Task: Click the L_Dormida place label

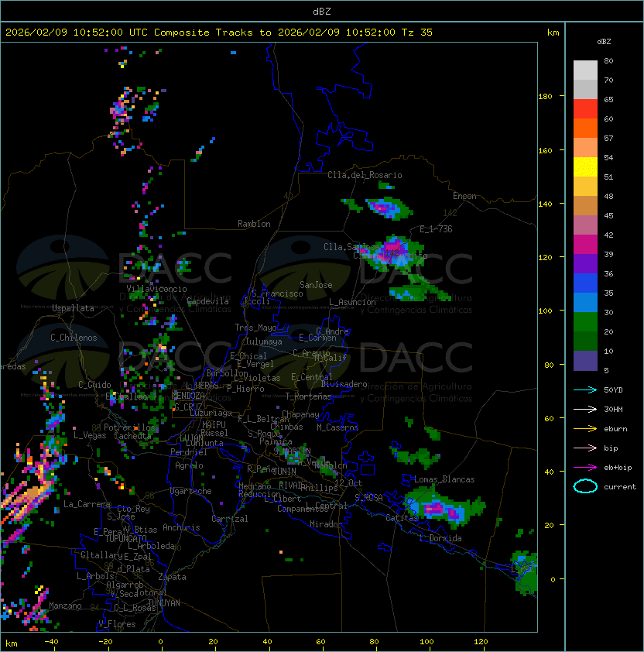Action: pos(440,538)
